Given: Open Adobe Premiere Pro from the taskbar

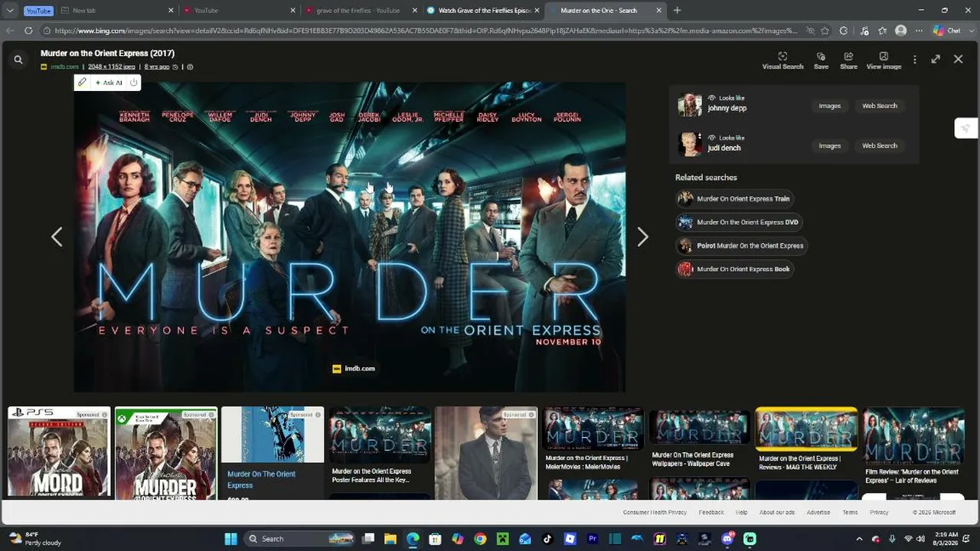Looking at the screenshot, I should pyautogui.click(x=592, y=539).
